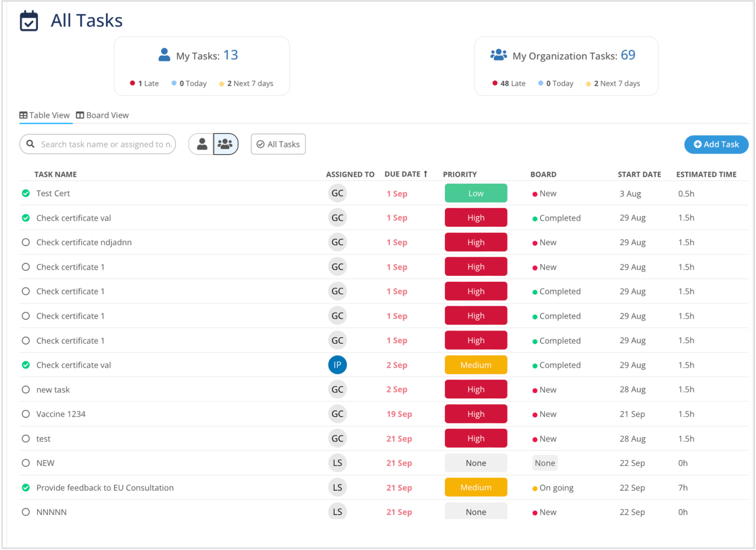Screen dimensions: 756x550
Task: Change priority on the Vaccine 1234 task
Action: (x=475, y=414)
